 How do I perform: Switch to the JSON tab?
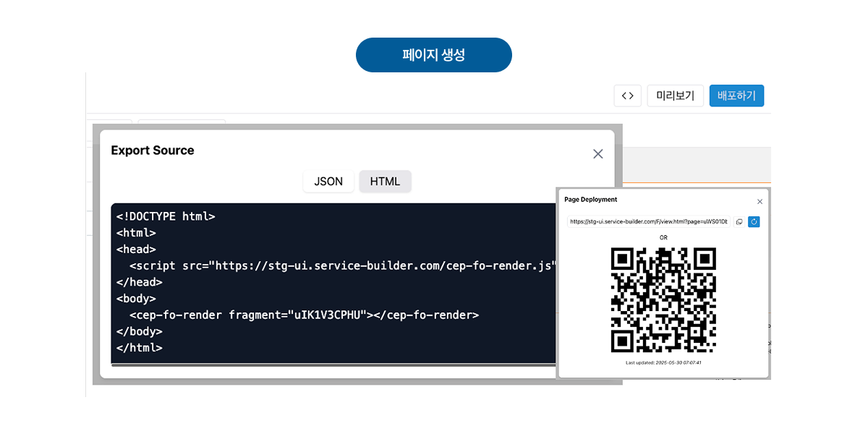[328, 182]
